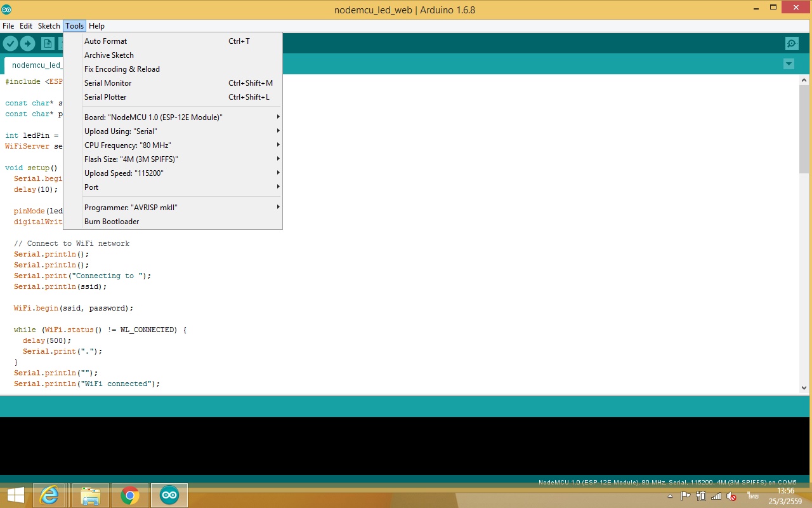Open the Edit menu
Viewport: 812px width, 508px height.
[x=26, y=26]
